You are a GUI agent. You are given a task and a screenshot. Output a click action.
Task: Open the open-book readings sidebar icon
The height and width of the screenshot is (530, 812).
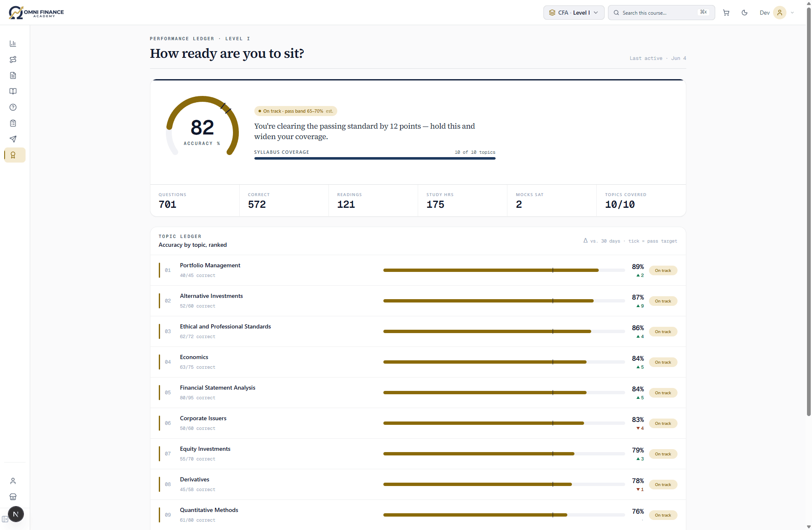coord(13,91)
